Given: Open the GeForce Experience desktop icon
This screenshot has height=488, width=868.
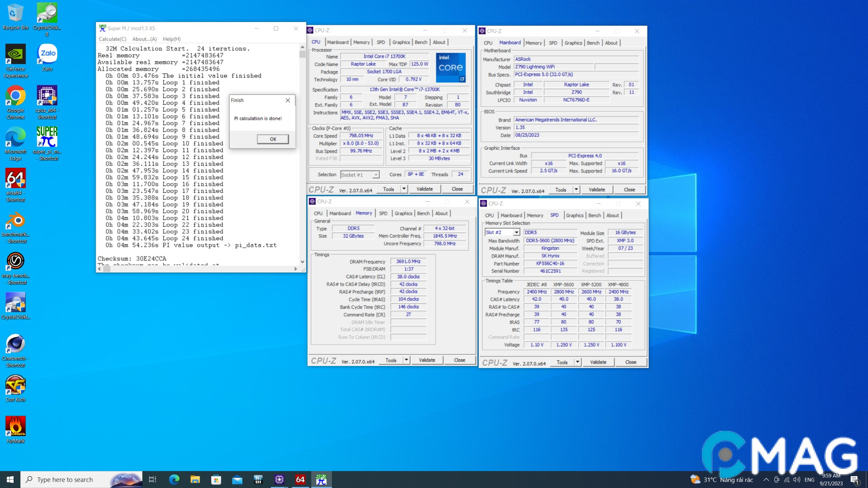Looking at the screenshot, I should pyautogui.click(x=16, y=55).
